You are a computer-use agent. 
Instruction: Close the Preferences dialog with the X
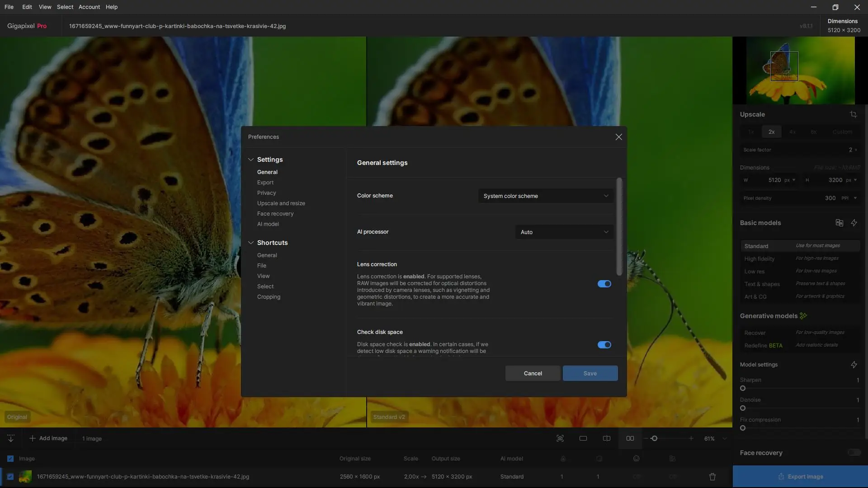click(618, 137)
